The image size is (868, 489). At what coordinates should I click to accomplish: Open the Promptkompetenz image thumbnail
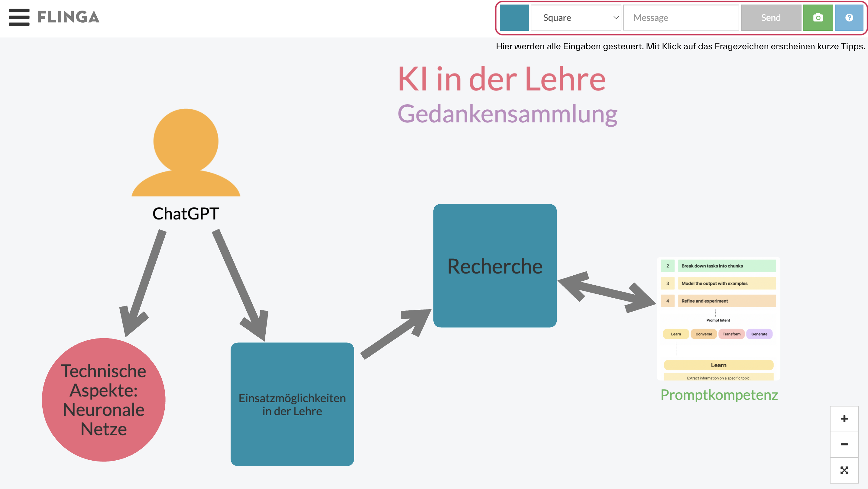point(718,319)
